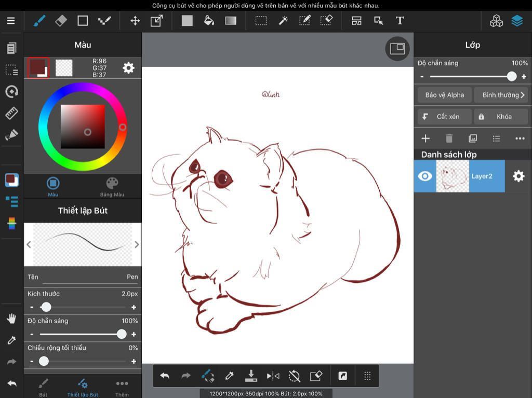Click the Chiều rộng tối thiểu slider

pyautogui.click(x=83, y=361)
